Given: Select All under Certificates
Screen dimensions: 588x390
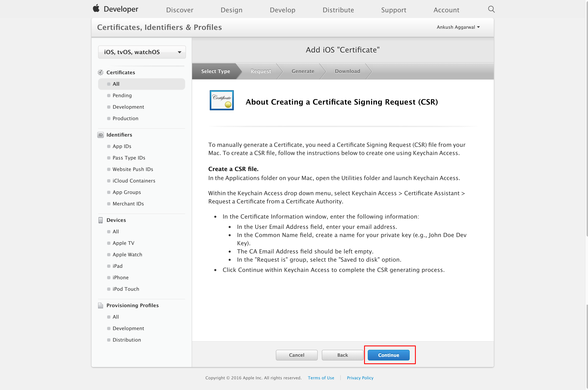Looking at the screenshot, I should (x=141, y=84).
